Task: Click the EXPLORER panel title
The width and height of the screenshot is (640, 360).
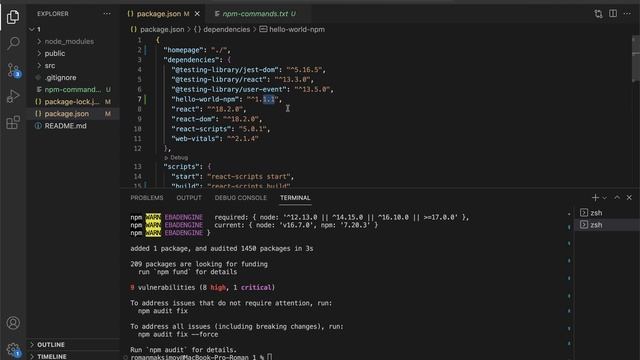Action: [53, 13]
